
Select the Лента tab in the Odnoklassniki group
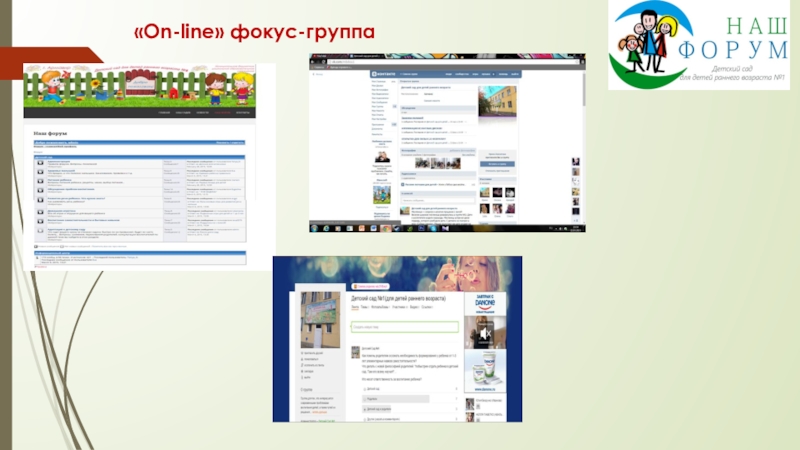(355, 307)
